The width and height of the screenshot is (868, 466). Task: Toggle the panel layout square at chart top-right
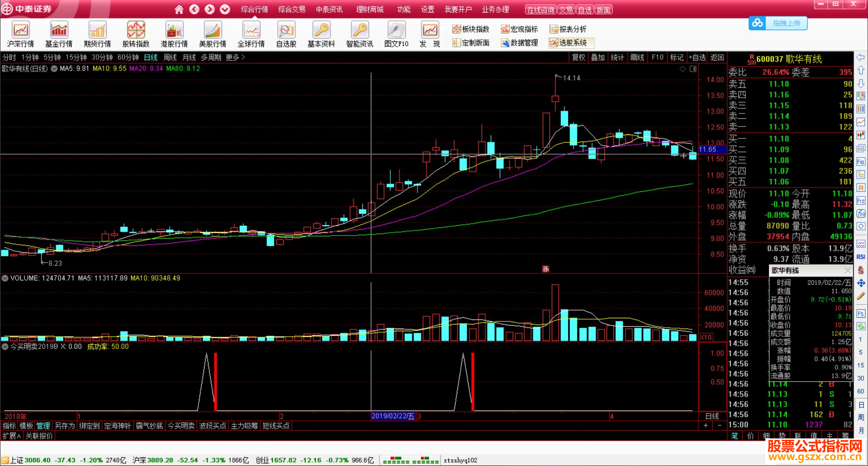coord(693,69)
